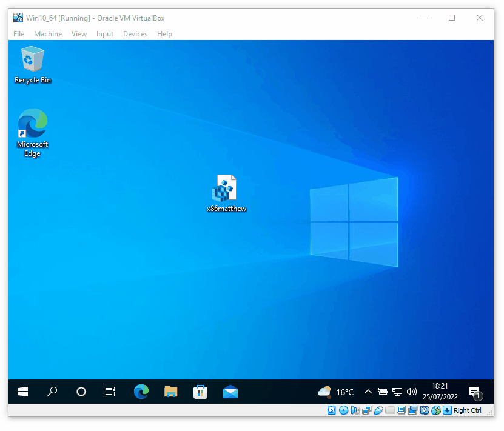
Task: Open the Action Center notifications
Action: point(475,392)
